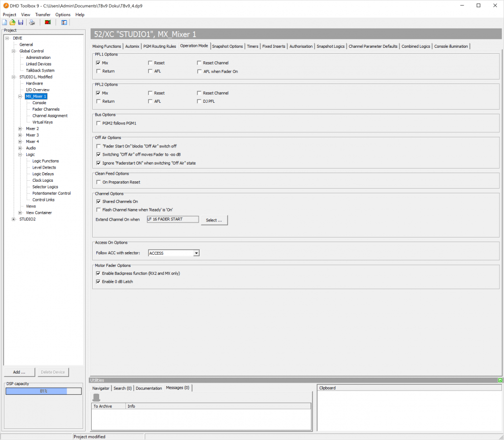Image resolution: width=504 pixels, height=440 pixels.
Task: Create a new project via toolbar icon
Action: (5, 22)
